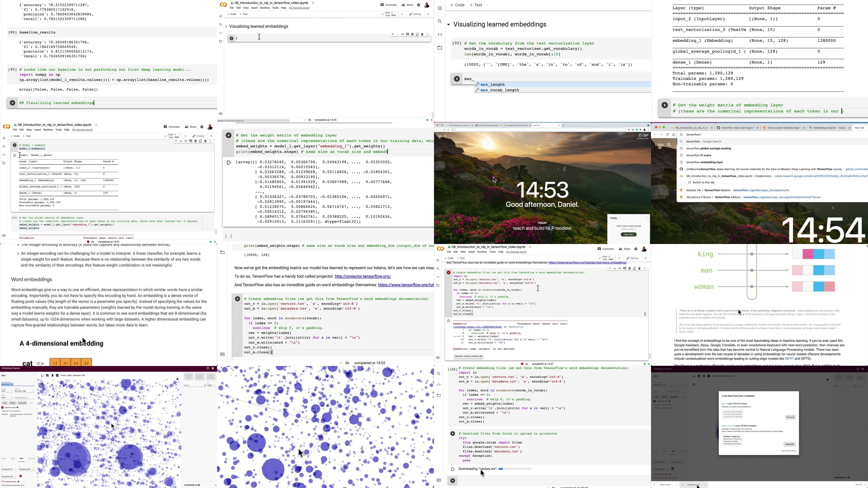Viewport: 868px width, 488px height.
Task: Click Show all in the downloads bar
Action: [859, 485]
